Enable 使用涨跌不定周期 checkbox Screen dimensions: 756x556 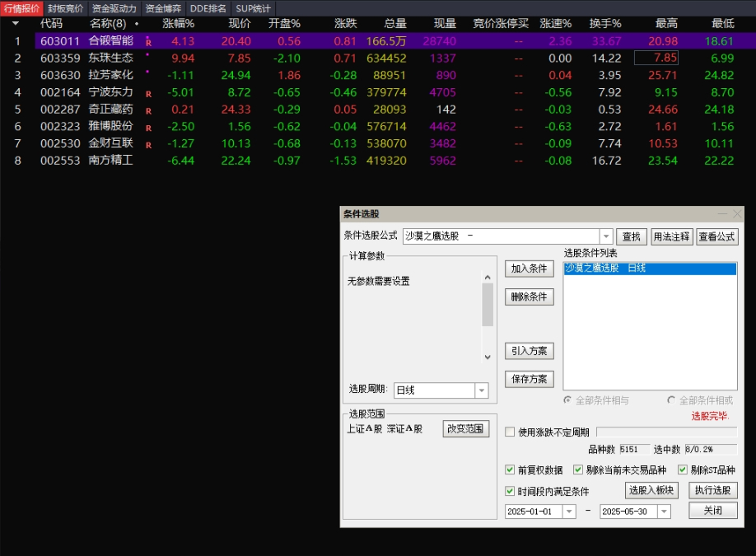click(x=510, y=432)
